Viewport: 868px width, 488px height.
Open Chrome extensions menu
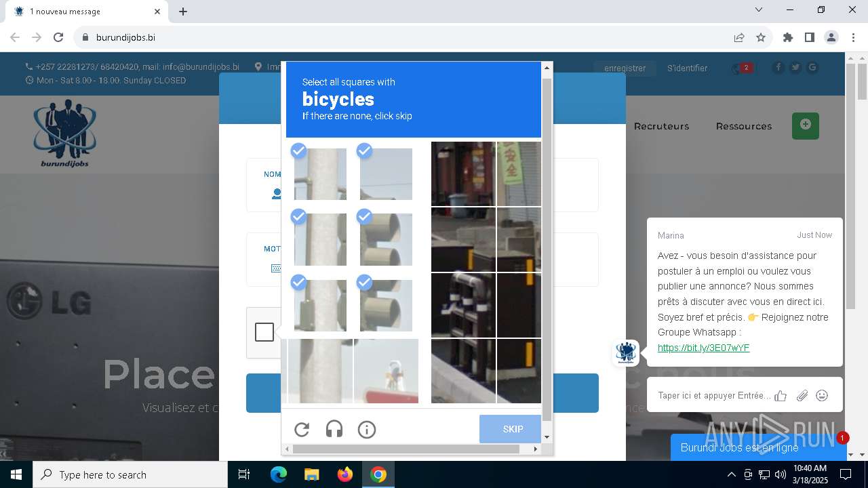(x=787, y=37)
